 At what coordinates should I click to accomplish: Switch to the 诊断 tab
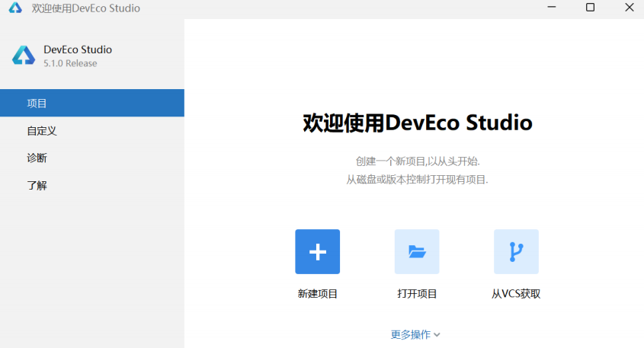[92, 158]
